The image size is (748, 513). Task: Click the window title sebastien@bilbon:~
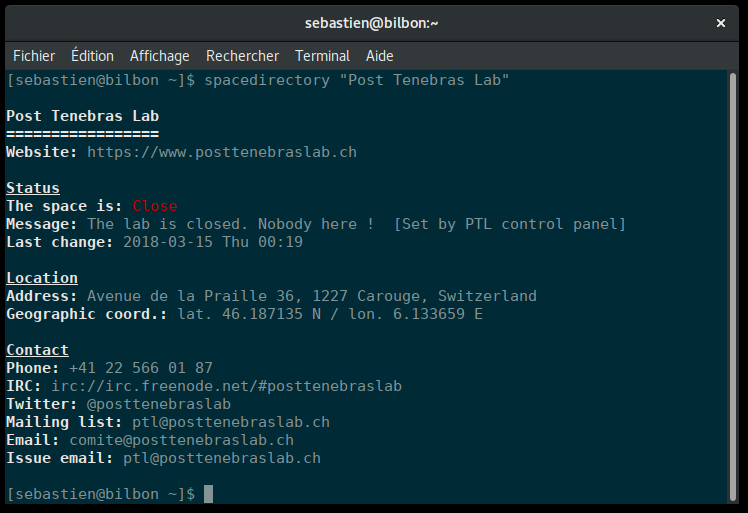coord(372,22)
